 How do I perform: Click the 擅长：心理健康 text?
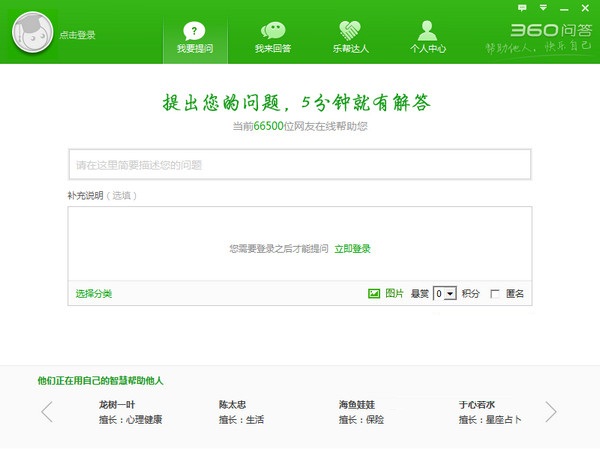click(x=130, y=419)
